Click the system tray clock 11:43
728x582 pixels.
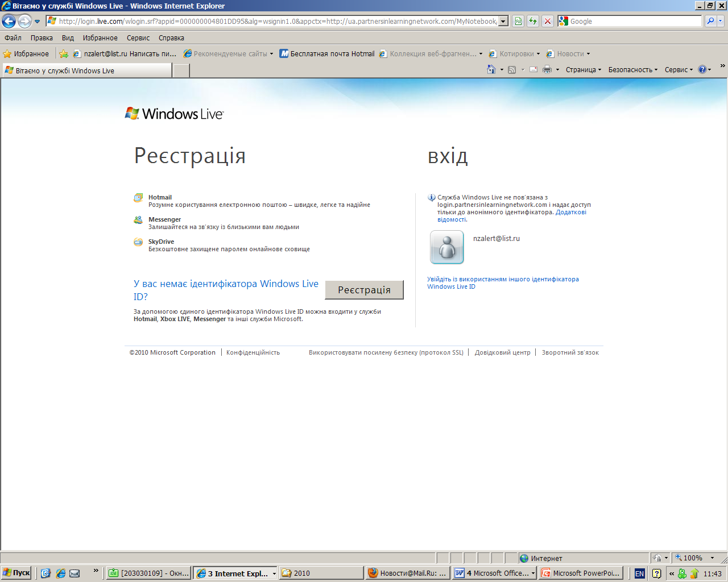712,573
